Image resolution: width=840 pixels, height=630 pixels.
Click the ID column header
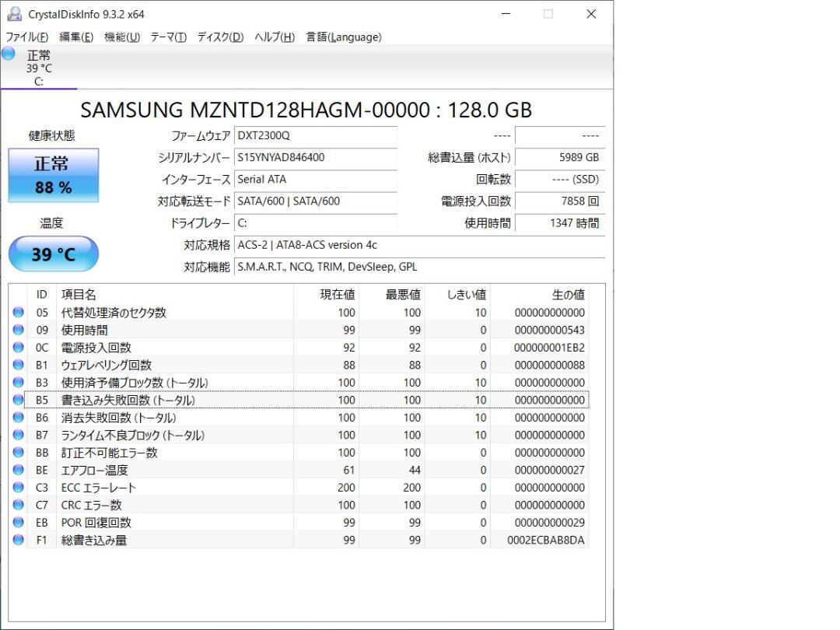coord(42,295)
